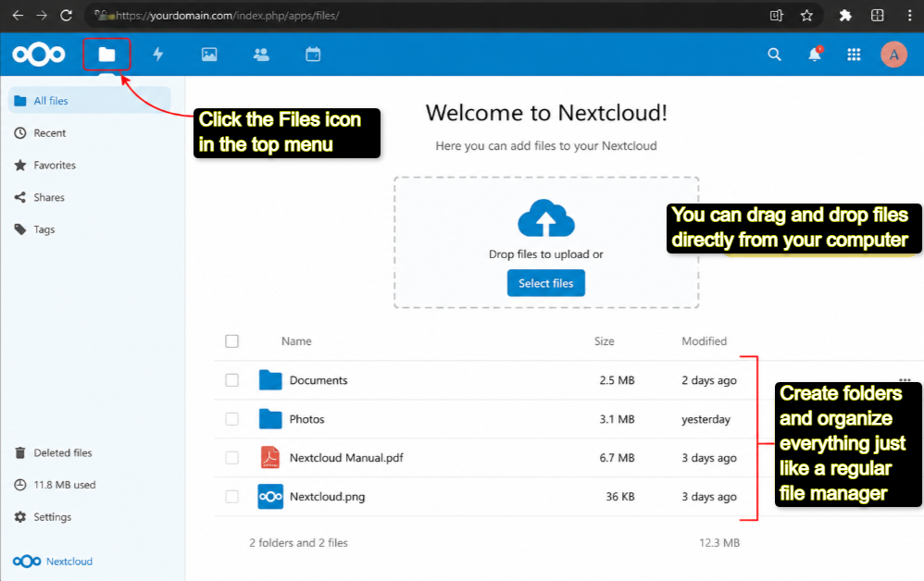Reload the browser page
The width and height of the screenshot is (924, 581).
click(x=66, y=16)
